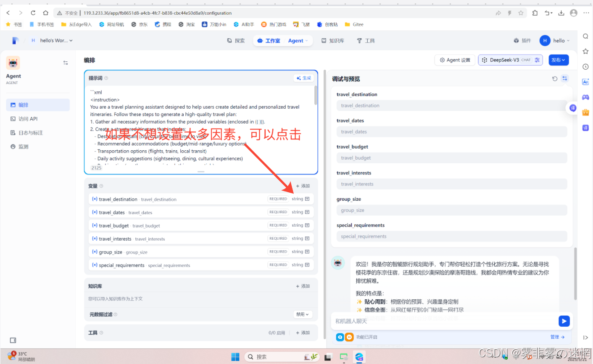Click the help icon next to 提示词
The image size is (593, 364).
[x=106, y=78]
